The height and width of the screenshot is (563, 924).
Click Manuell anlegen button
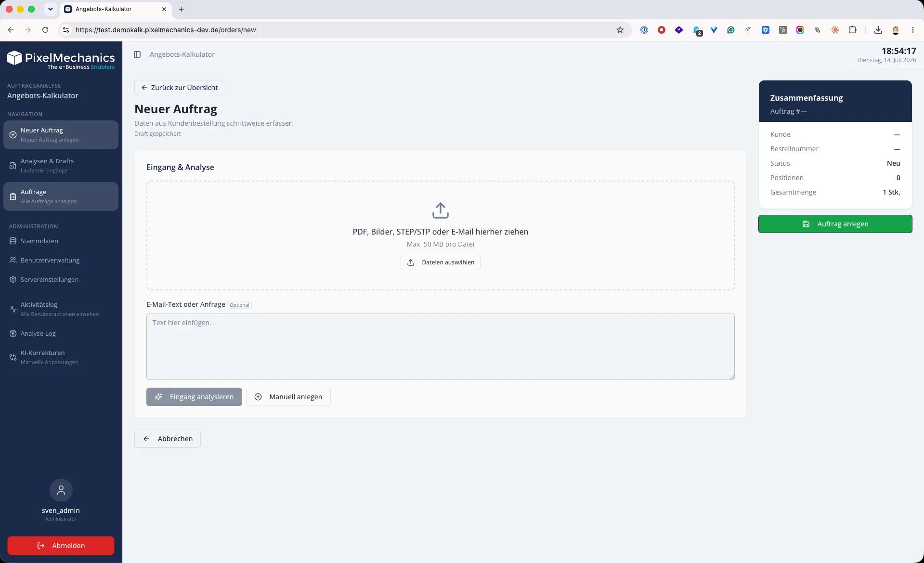[x=288, y=397]
